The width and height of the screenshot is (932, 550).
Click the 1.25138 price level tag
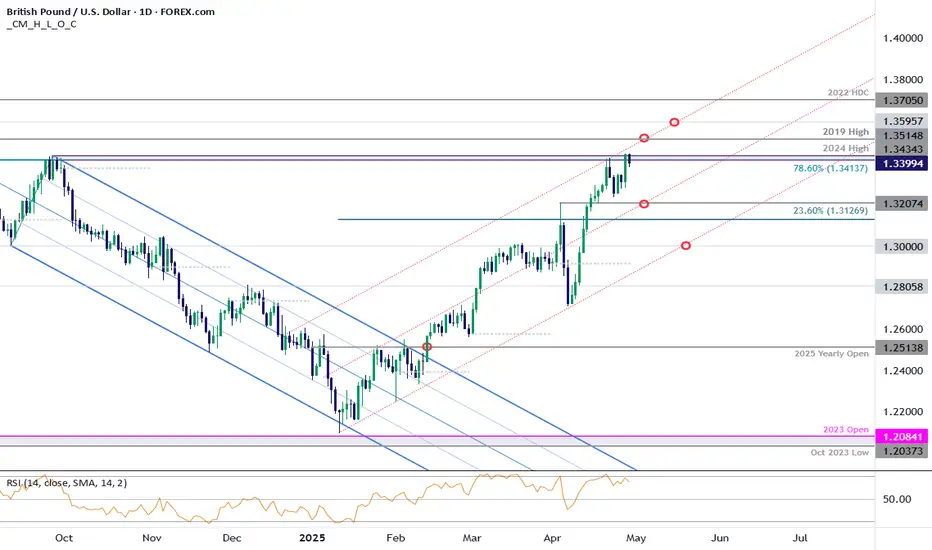click(902, 348)
